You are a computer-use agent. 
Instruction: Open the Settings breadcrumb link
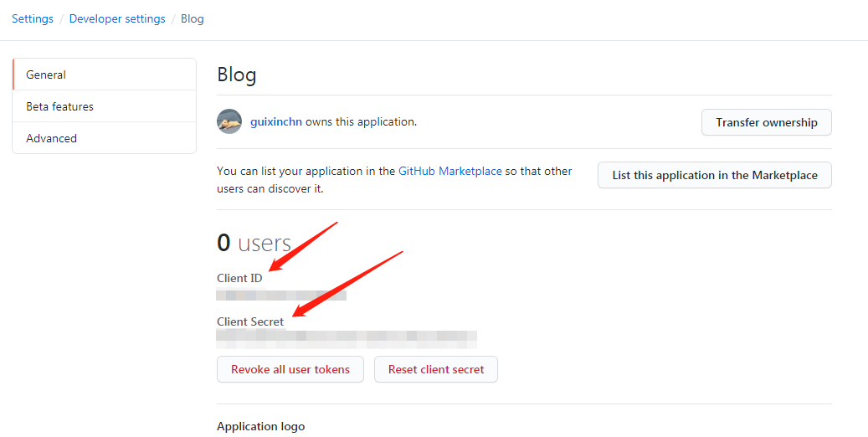pos(33,18)
